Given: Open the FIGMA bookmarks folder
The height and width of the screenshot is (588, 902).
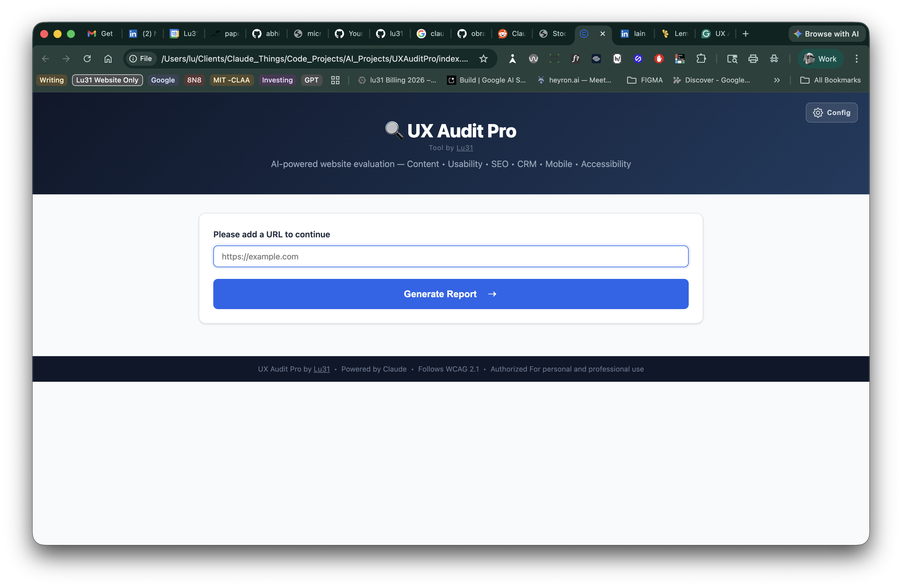Looking at the screenshot, I should (x=645, y=80).
